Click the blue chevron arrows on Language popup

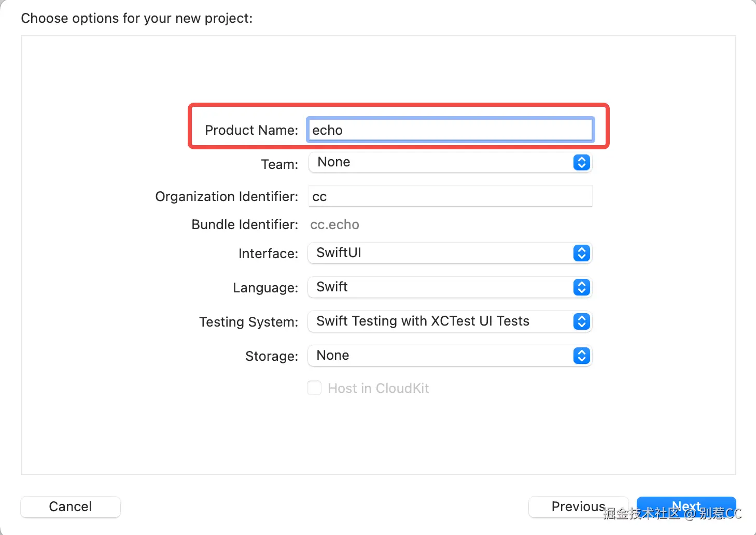pos(581,287)
